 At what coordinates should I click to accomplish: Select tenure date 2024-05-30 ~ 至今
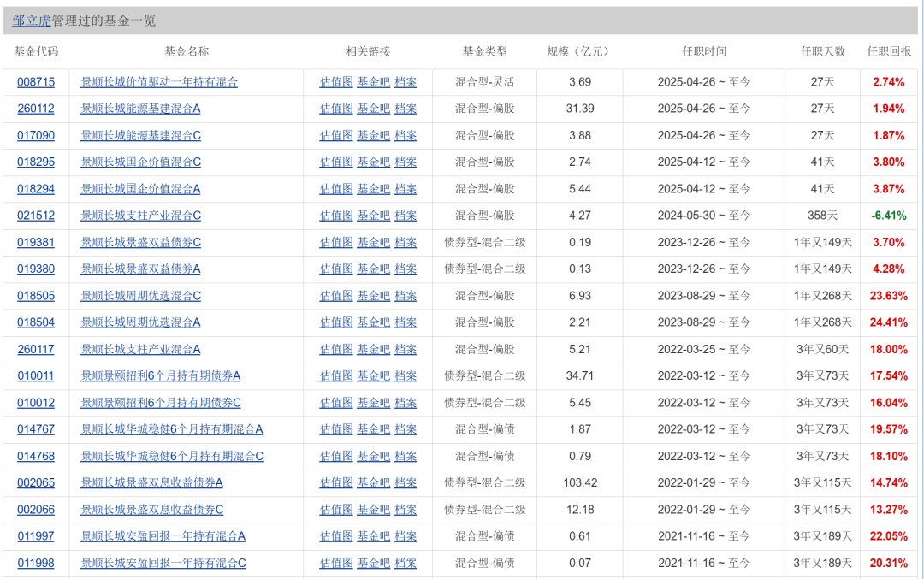[x=704, y=216]
